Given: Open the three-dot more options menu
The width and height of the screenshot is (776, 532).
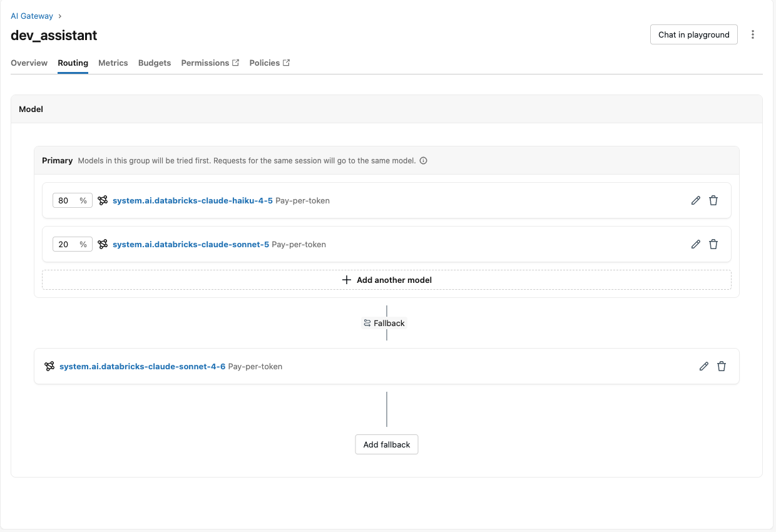Looking at the screenshot, I should coord(753,34).
